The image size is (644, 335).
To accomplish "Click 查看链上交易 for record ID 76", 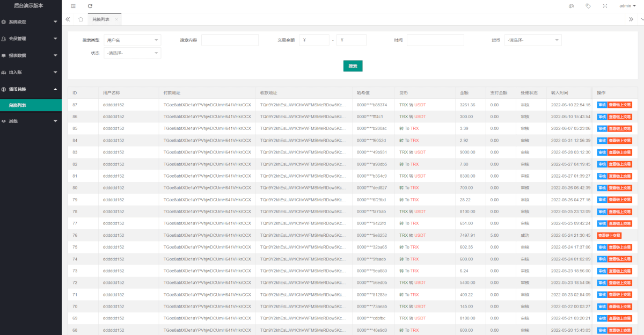I will click(609, 235).
